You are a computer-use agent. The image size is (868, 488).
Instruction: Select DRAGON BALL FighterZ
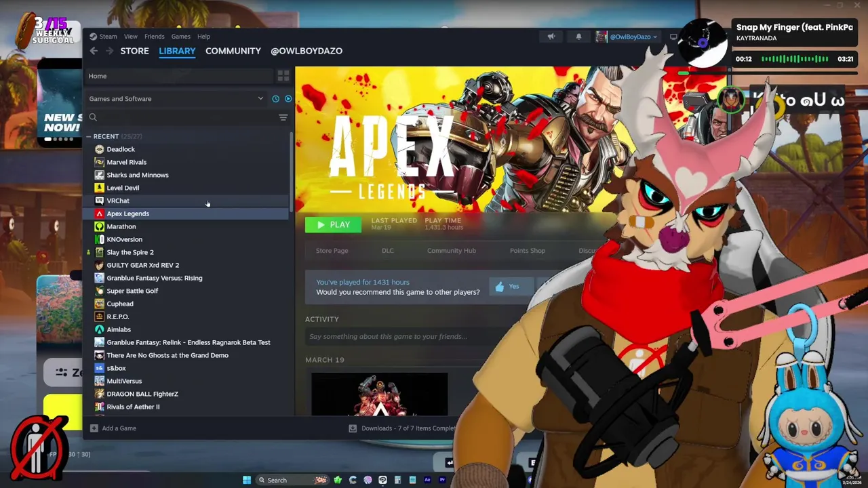[x=187, y=394]
